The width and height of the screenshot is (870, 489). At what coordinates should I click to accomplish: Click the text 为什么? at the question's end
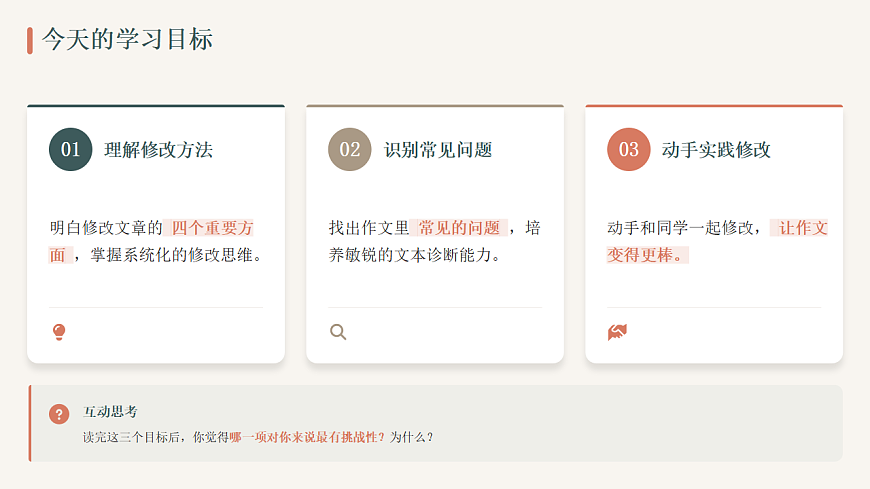pyautogui.click(x=411, y=437)
